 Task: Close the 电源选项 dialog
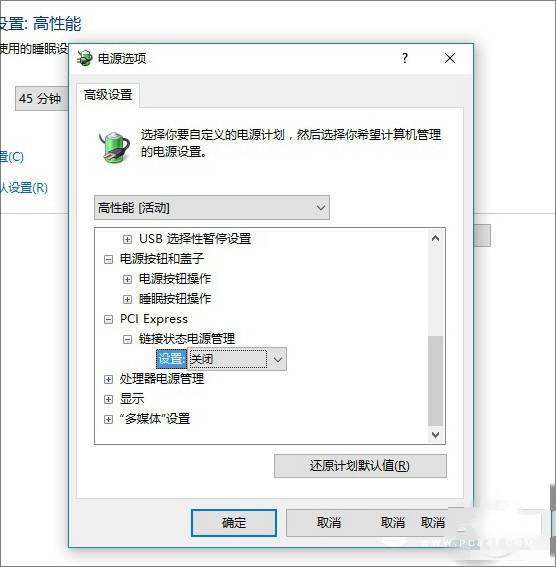[450, 58]
